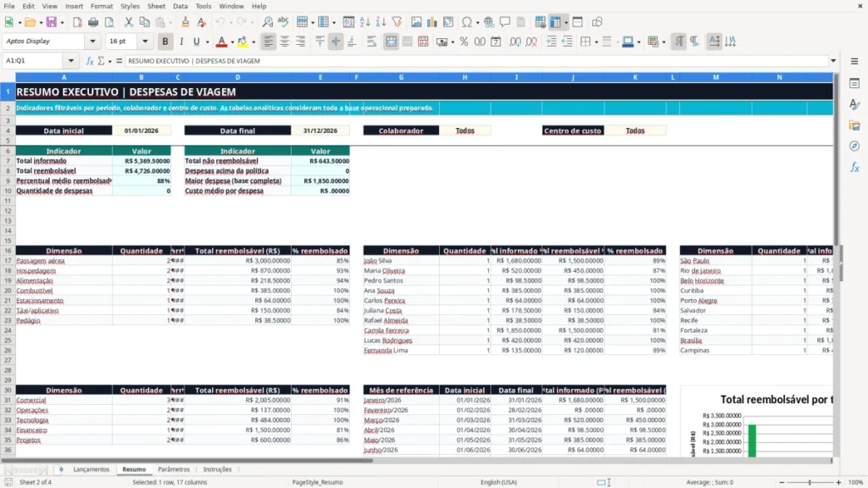The image size is (868, 488).
Task: Insert a comment
Action: 505,22
